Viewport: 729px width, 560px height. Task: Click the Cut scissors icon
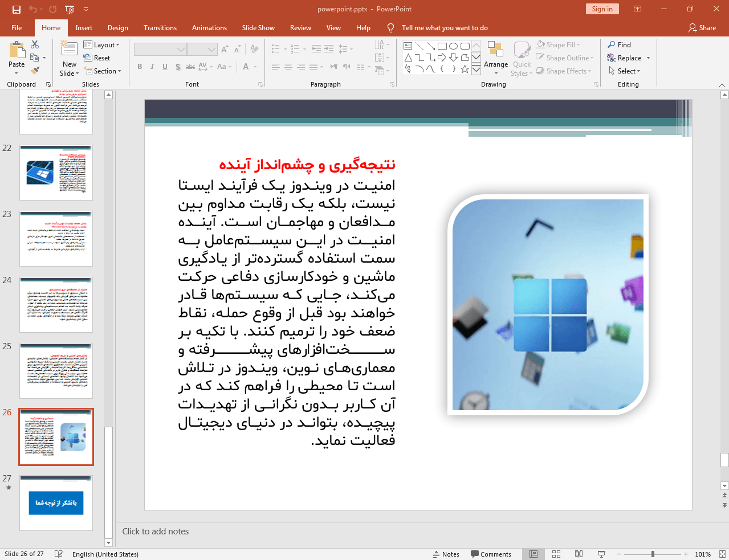[35, 44]
